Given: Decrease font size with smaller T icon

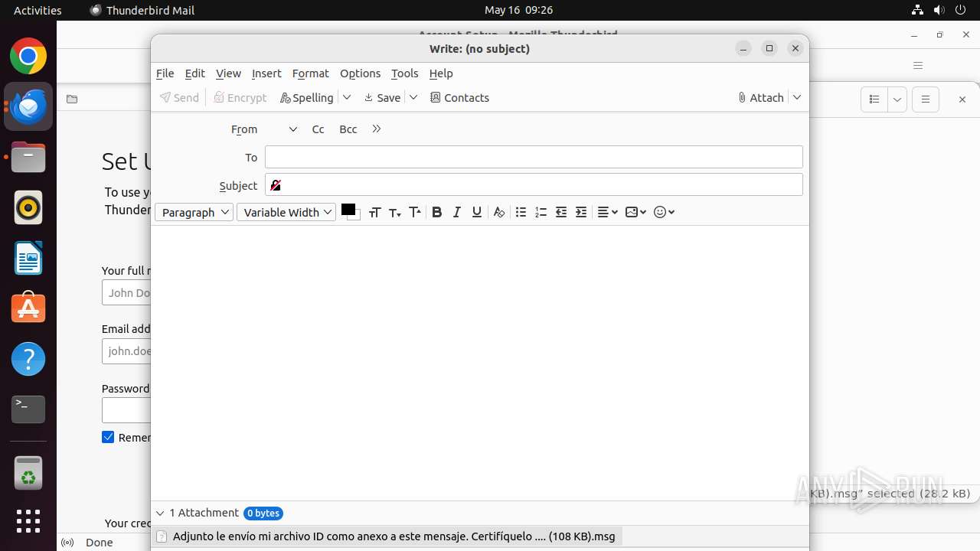Looking at the screenshot, I should pyautogui.click(x=394, y=212).
